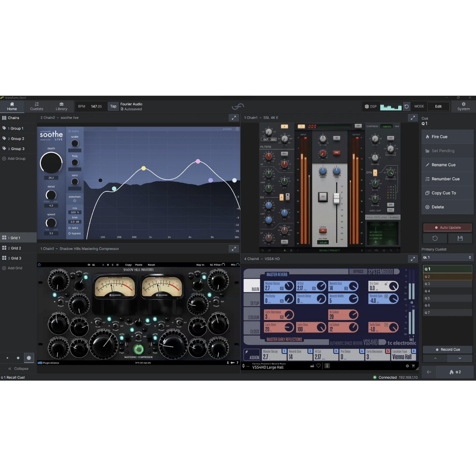Screen dimensions: 476x476
Task: Click the back arrow beside Q 2
Action: [x=429, y=372]
